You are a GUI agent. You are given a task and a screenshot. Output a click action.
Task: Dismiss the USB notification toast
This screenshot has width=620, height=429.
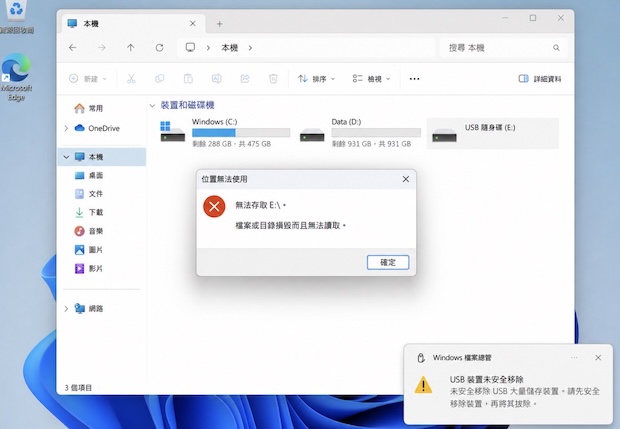coord(598,357)
